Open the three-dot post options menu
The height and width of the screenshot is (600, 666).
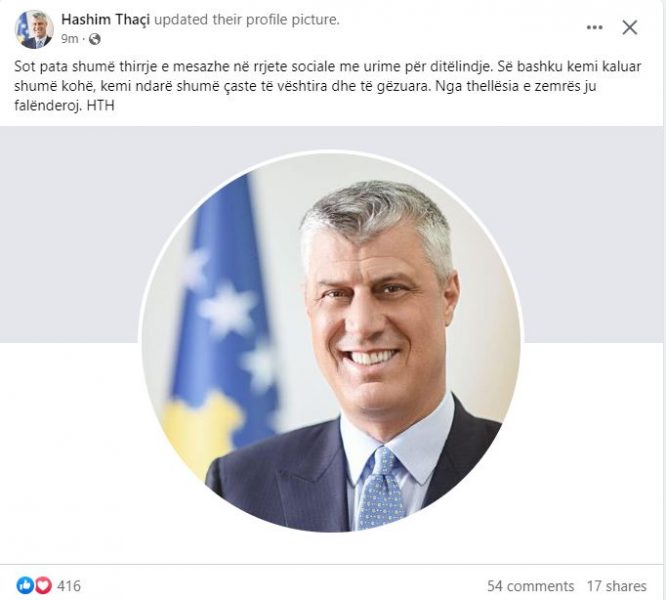click(594, 28)
